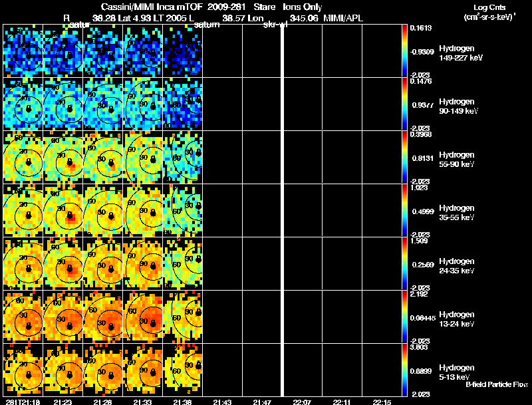
Task: Click the 0.4999 colorbar midpoint value
Action: pos(423,211)
